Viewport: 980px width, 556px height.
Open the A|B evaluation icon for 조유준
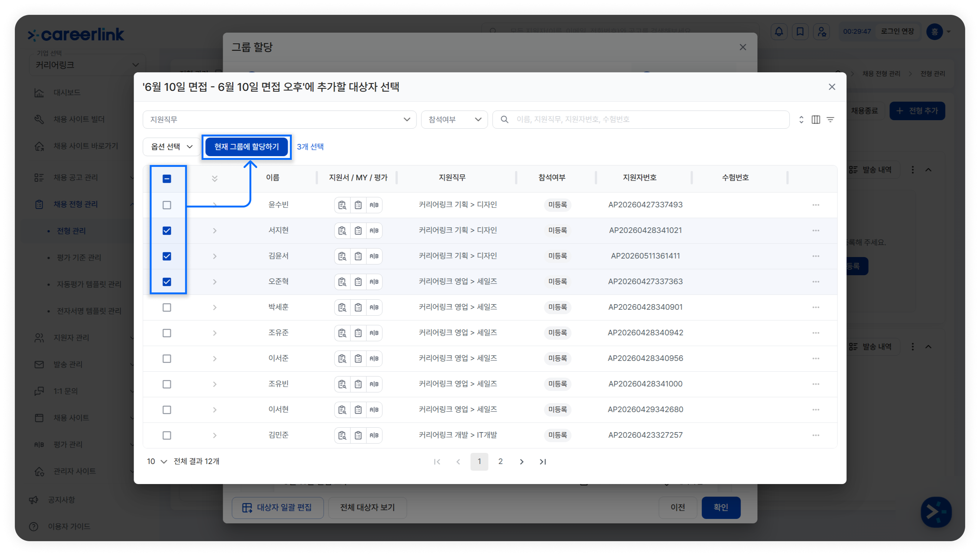click(x=374, y=333)
